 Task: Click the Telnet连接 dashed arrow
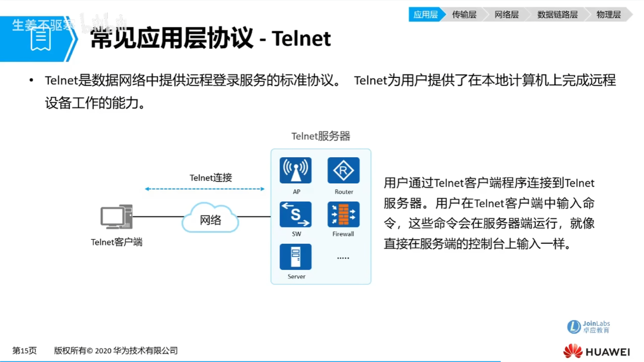204,189
